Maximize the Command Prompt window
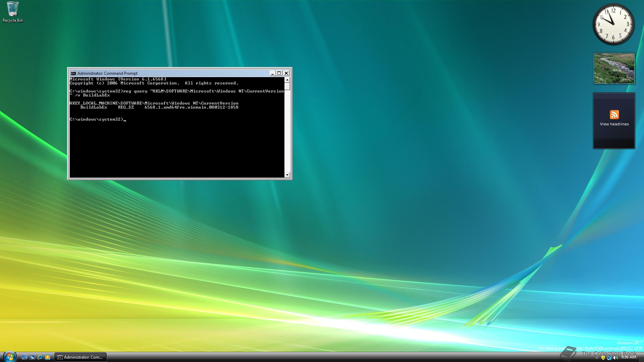This screenshot has height=362, width=644. [x=279, y=73]
